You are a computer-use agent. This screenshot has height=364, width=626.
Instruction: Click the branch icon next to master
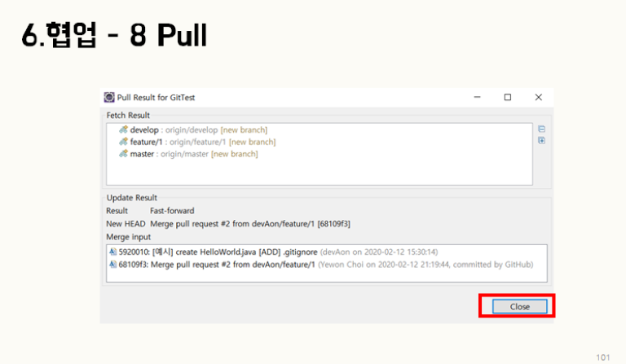pos(123,153)
